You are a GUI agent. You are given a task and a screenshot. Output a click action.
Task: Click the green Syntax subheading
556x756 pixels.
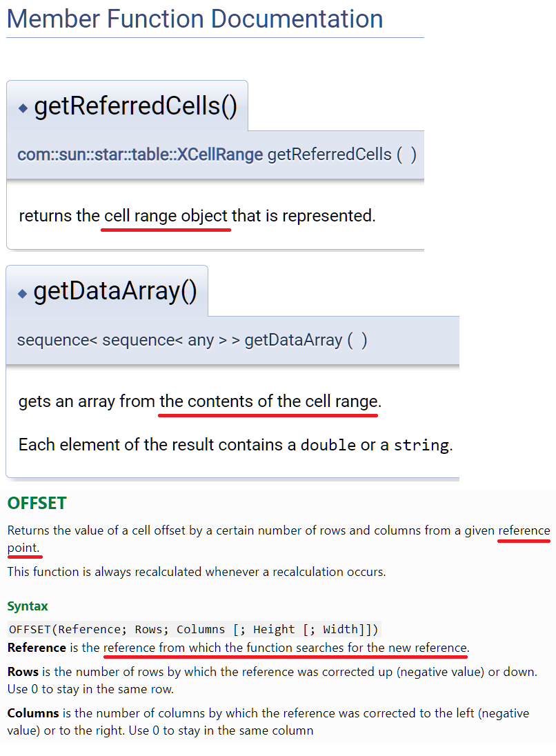coord(28,606)
